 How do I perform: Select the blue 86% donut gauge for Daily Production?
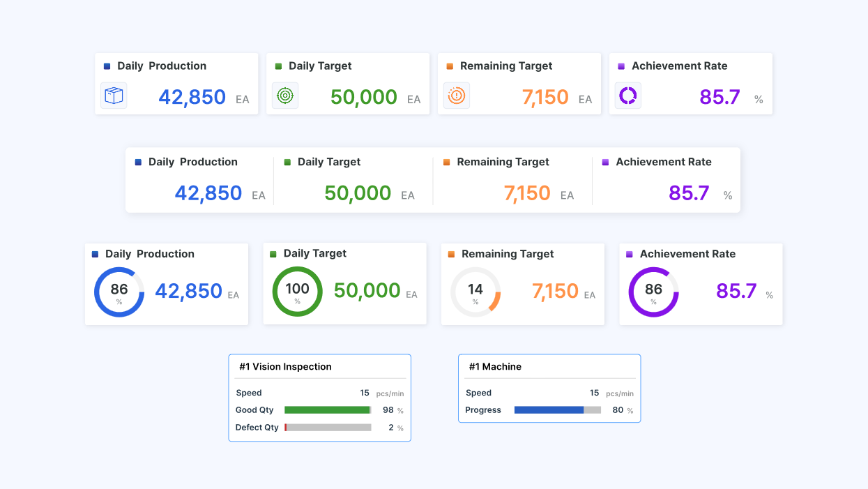coord(119,292)
